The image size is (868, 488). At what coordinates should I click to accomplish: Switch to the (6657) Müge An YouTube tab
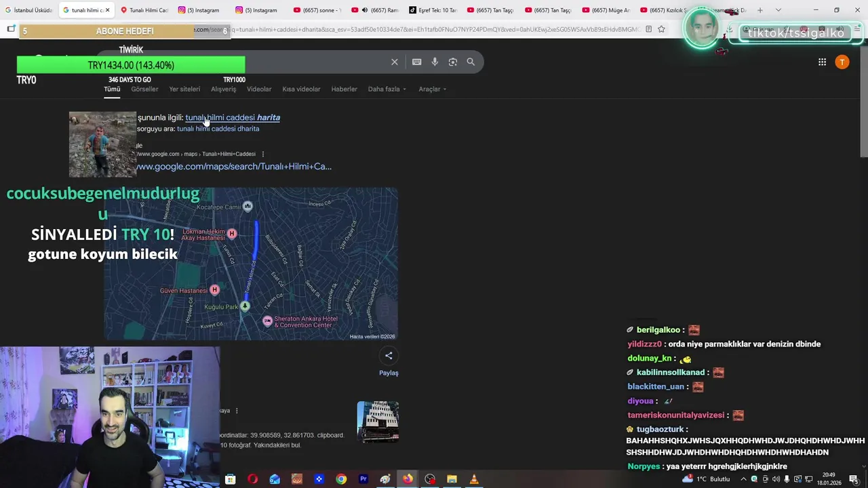click(x=606, y=10)
